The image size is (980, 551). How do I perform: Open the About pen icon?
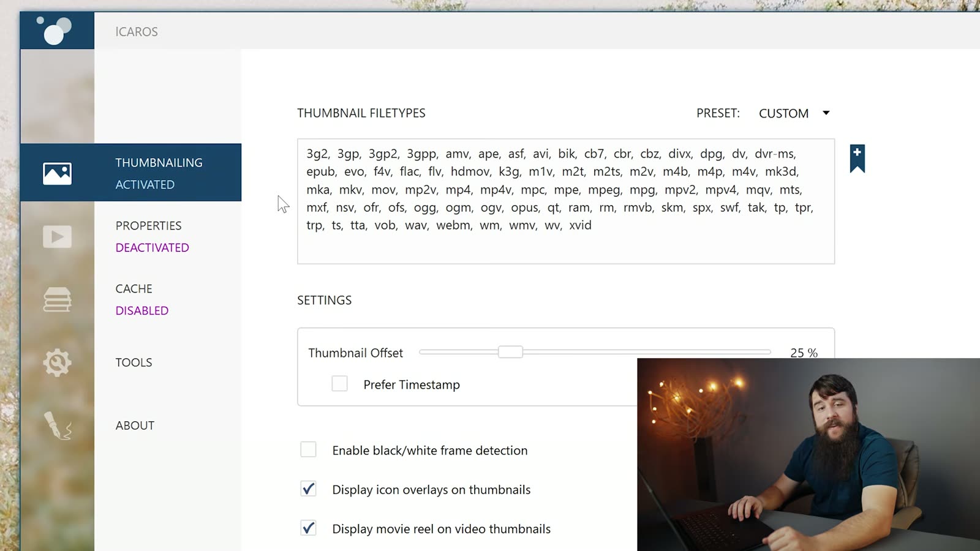58,425
